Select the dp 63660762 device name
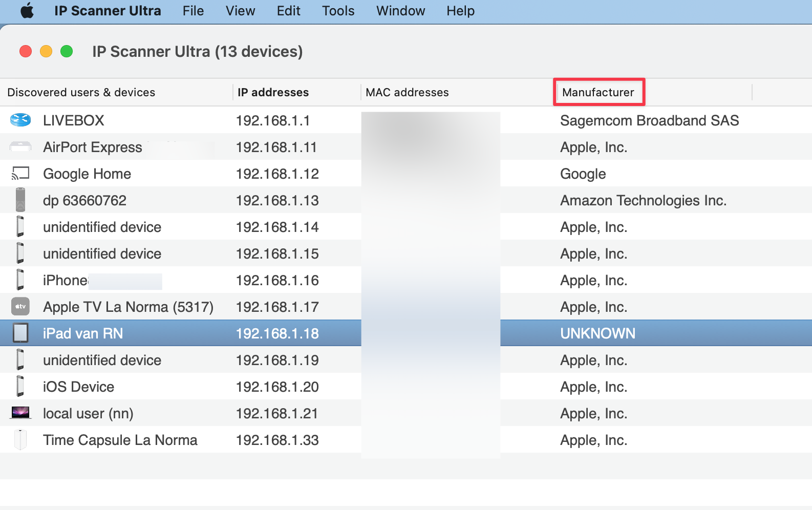Image resolution: width=812 pixels, height=510 pixels. (x=84, y=200)
